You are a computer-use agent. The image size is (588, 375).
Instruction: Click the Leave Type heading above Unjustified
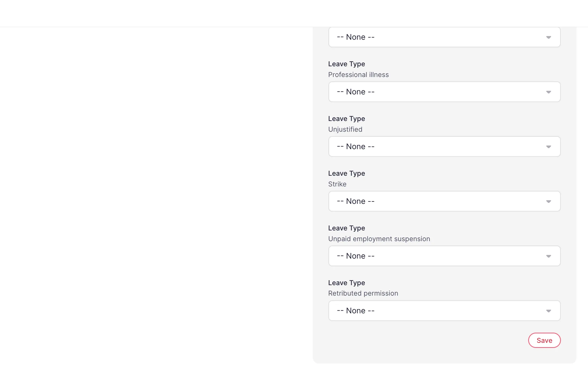click(x=347, y=119)
